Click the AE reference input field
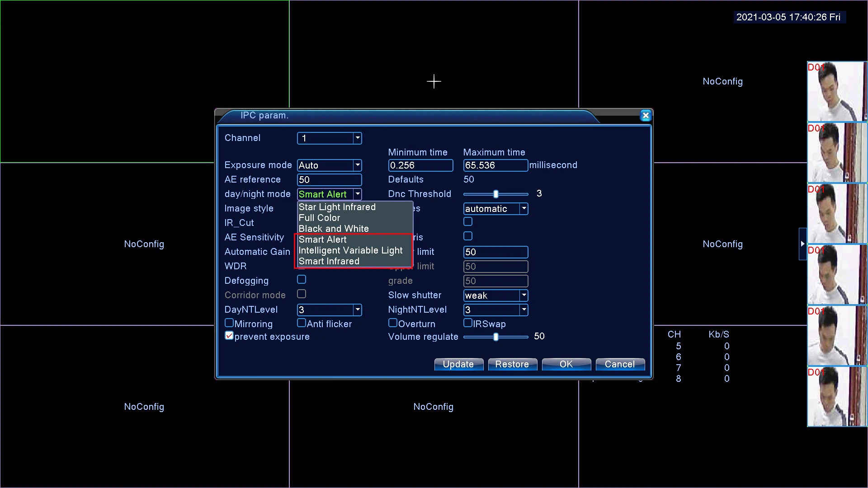Image resolution: width=868 pixels, height=488 pixels. click(x=329, y=180)
